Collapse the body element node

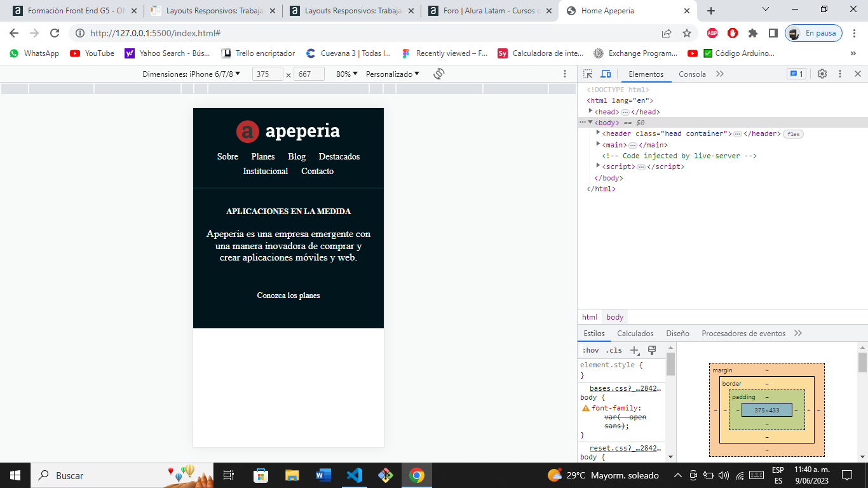[590, 122]
